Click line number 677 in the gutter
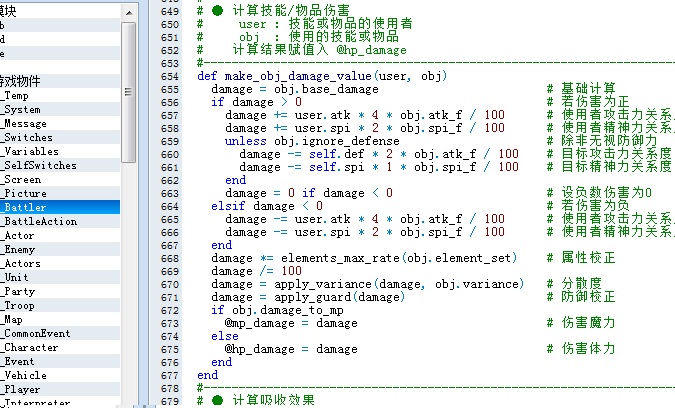Viewport: 675px width, 408px height. (x=170, y=376)
